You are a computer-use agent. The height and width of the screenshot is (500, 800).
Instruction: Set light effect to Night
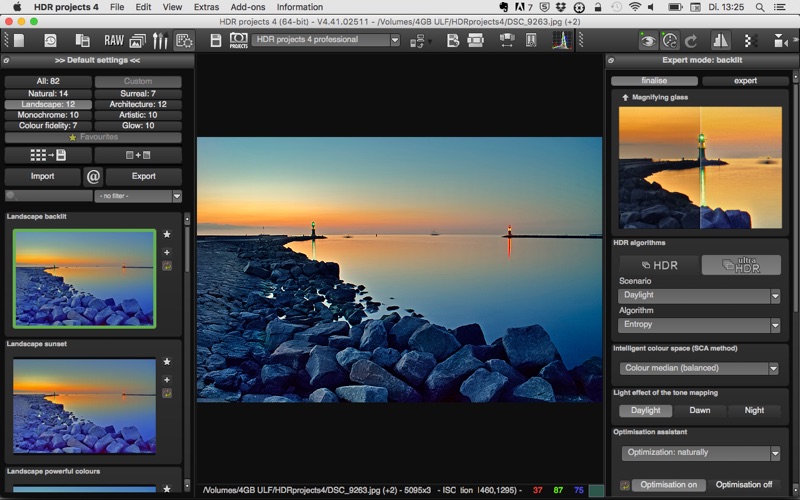(x=754, y=410)
